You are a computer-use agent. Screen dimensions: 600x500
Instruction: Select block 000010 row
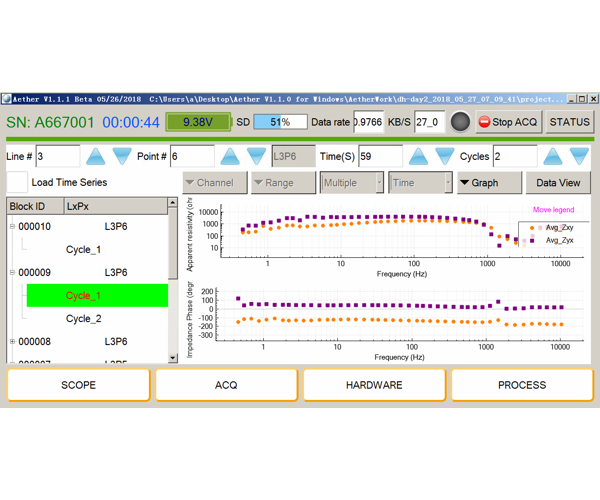click(87, 226)
